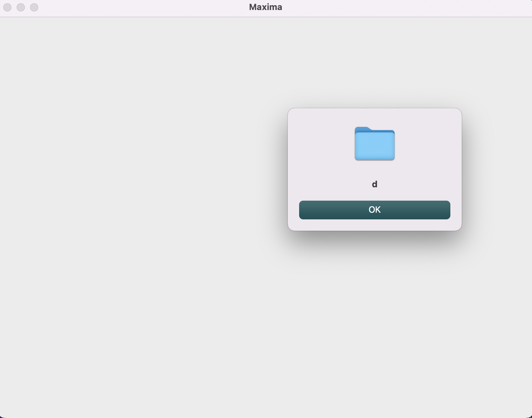Click the blue folder icon in the dialog

click(375, 143)
